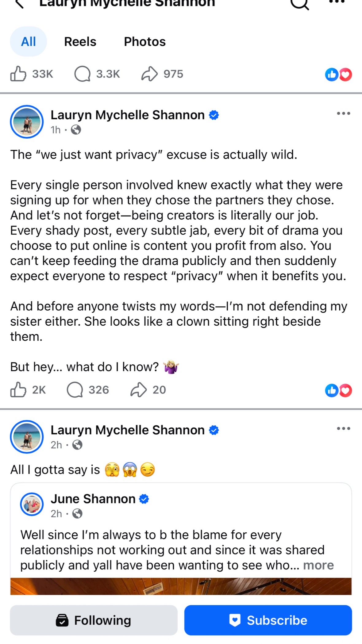
Task: Switch to the Photos tab
Action: click(x=145, y=41)
